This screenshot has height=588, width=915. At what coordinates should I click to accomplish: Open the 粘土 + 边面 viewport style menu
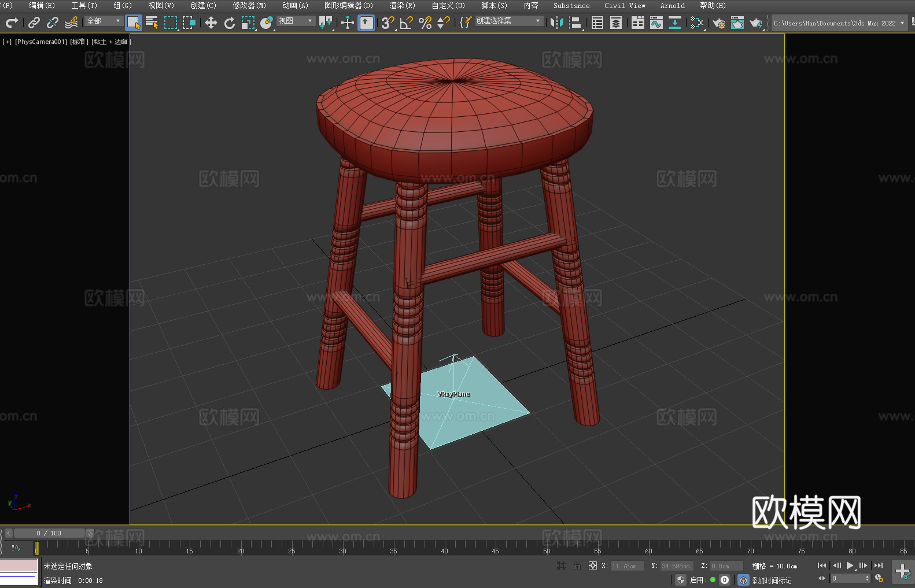point(110,42)
